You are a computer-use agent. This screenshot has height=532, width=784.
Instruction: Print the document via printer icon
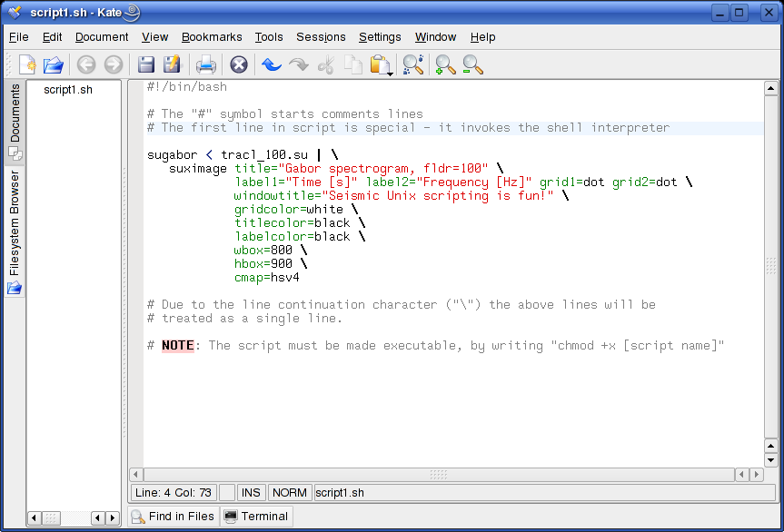point(205,64)
